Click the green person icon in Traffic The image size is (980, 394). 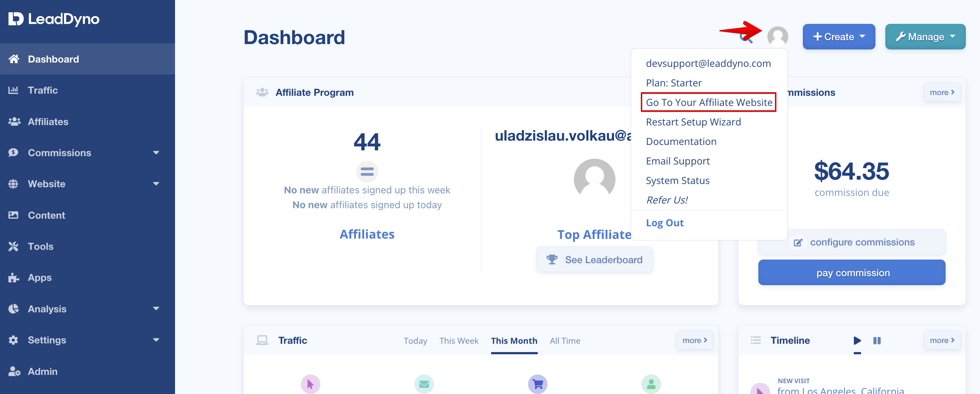[651, 384]
